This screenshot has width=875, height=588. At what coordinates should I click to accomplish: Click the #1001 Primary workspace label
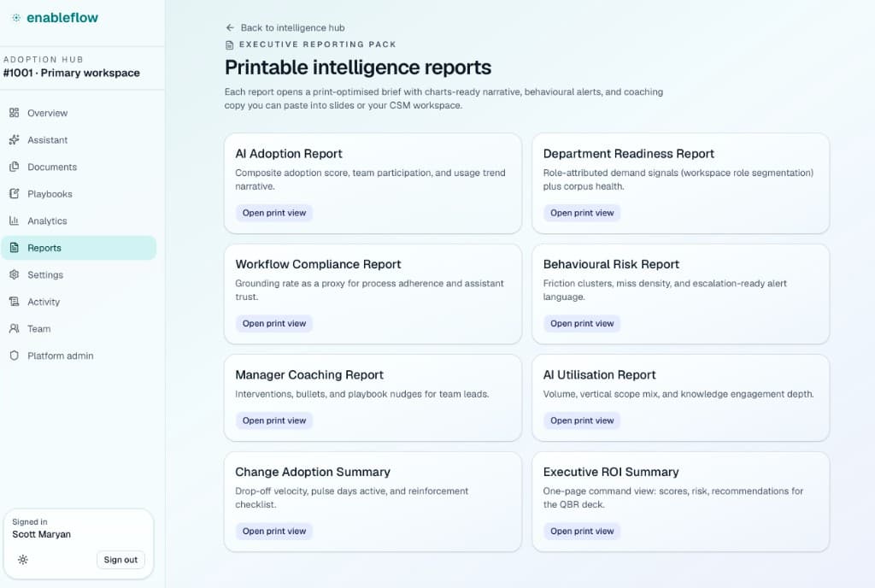pyautogui.click(x=72, y=73)
